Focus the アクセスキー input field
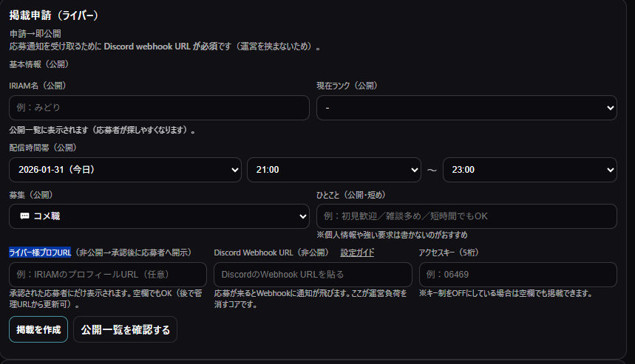This screenshot has width=635, height=364. coord(517,275)
